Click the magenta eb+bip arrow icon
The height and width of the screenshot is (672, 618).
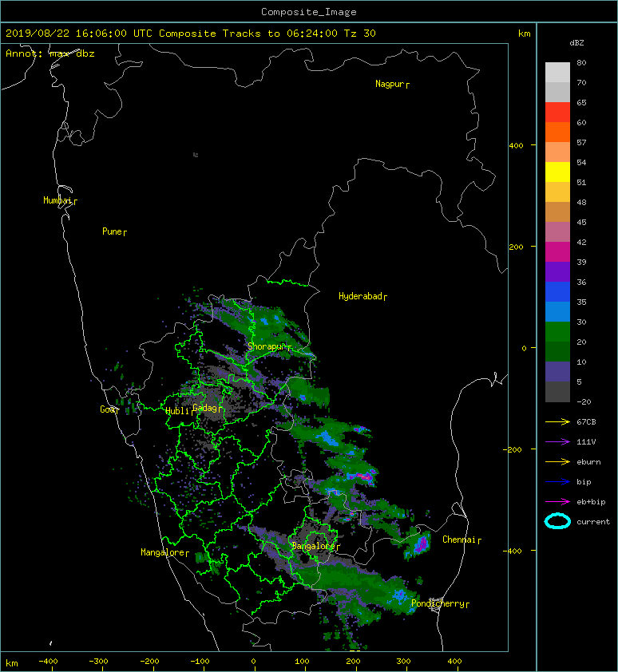(x=557, y=502)
